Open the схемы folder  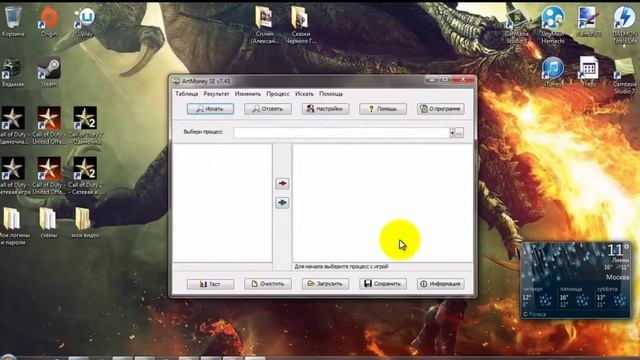[x=48, y=223]
